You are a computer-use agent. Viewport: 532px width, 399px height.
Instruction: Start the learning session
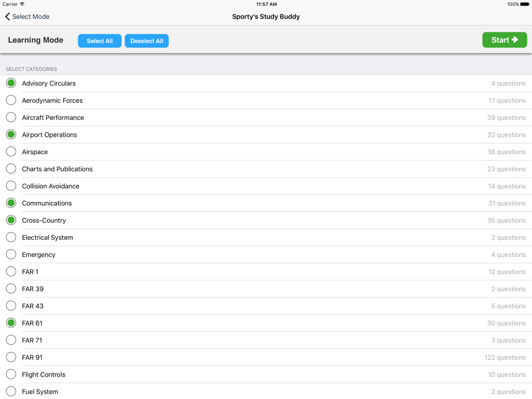point(504,40)
